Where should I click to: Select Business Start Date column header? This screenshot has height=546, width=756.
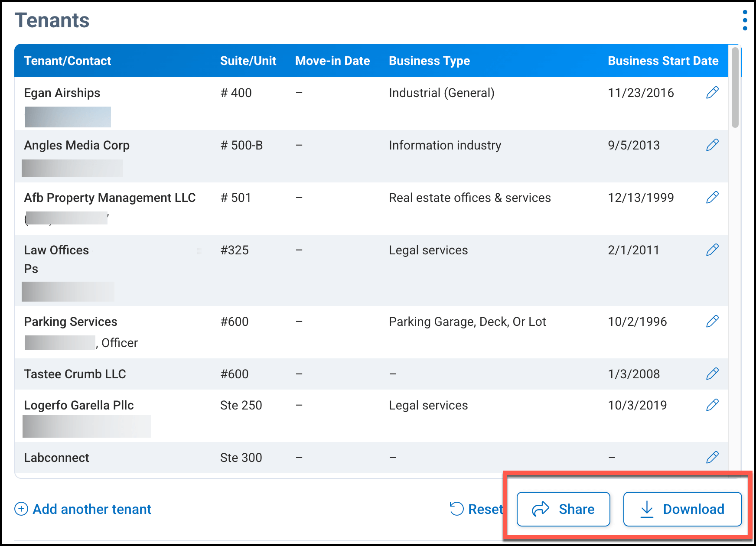pos(663,61)
